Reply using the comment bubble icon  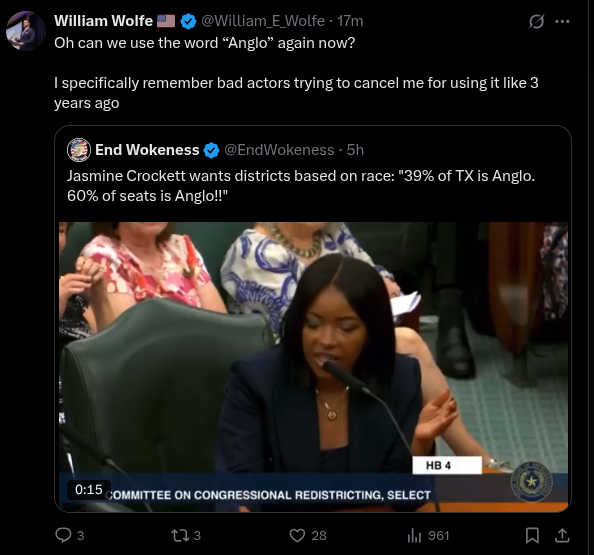click(x=63, y=535)
